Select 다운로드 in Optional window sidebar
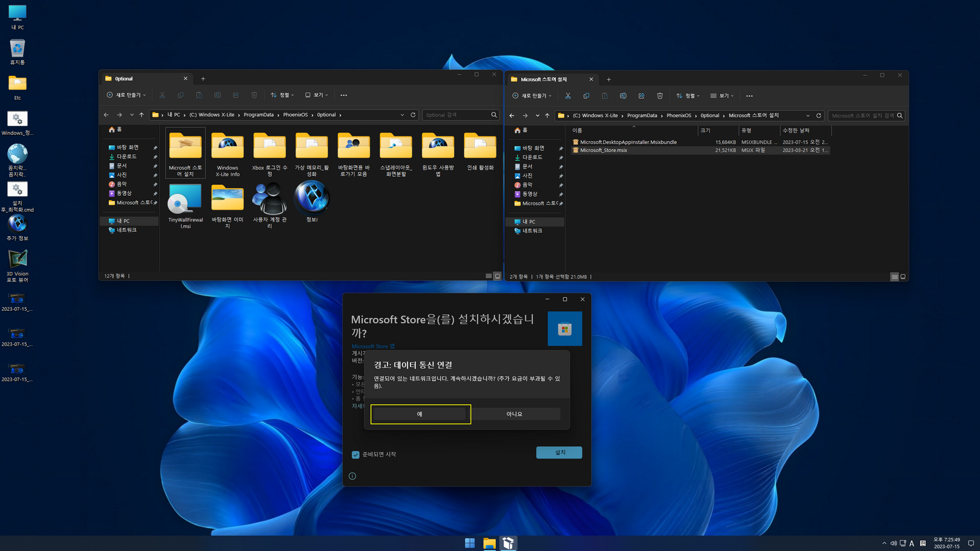The width and height of the screenshot is (980, 551). (x=127, y=157)
